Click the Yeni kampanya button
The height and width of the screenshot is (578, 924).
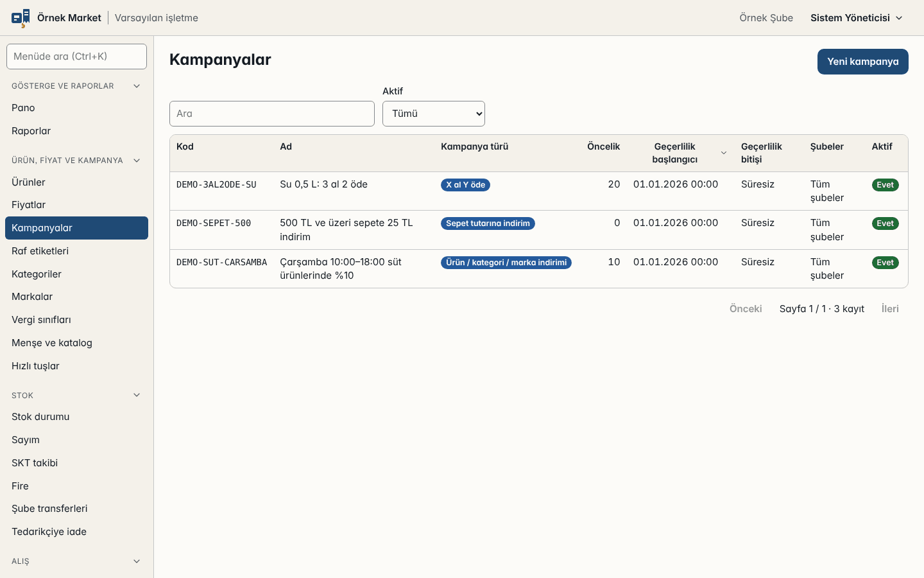click(x=862, y=62)
